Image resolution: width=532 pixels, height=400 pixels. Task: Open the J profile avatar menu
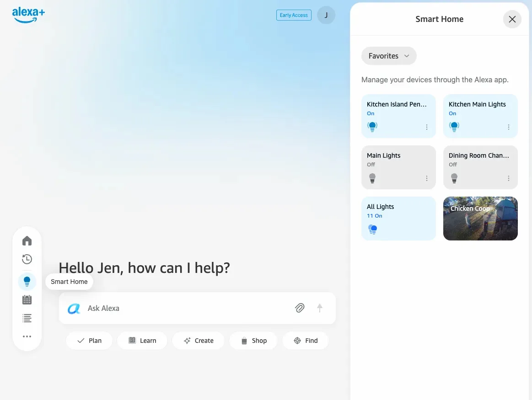[326, 15]
